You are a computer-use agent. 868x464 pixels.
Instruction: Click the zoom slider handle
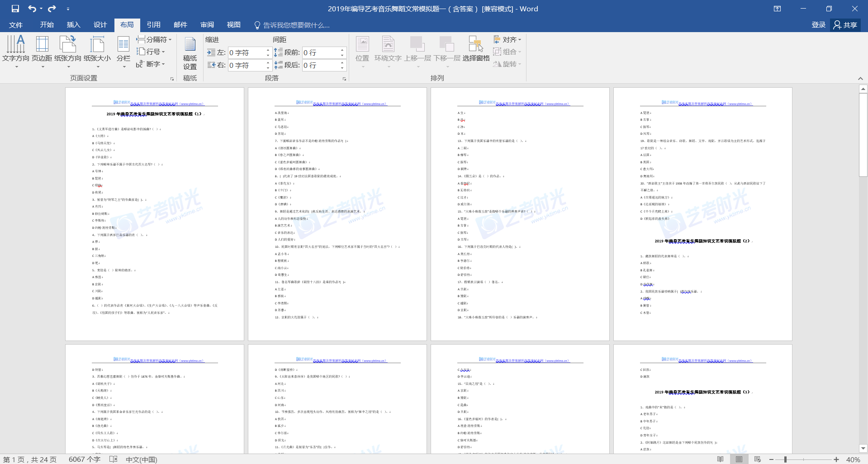tap(786, 459)
